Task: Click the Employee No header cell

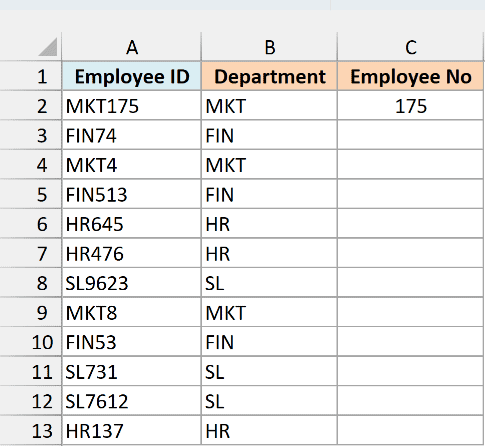Action: click(x=411, y=76)
